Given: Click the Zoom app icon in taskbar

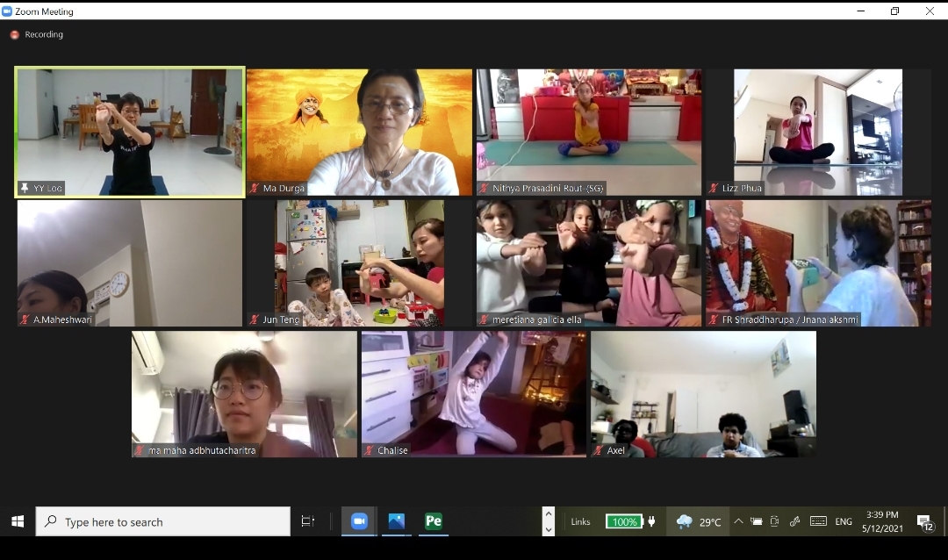Looking at the screenshot, I should [x=358, y=521].
